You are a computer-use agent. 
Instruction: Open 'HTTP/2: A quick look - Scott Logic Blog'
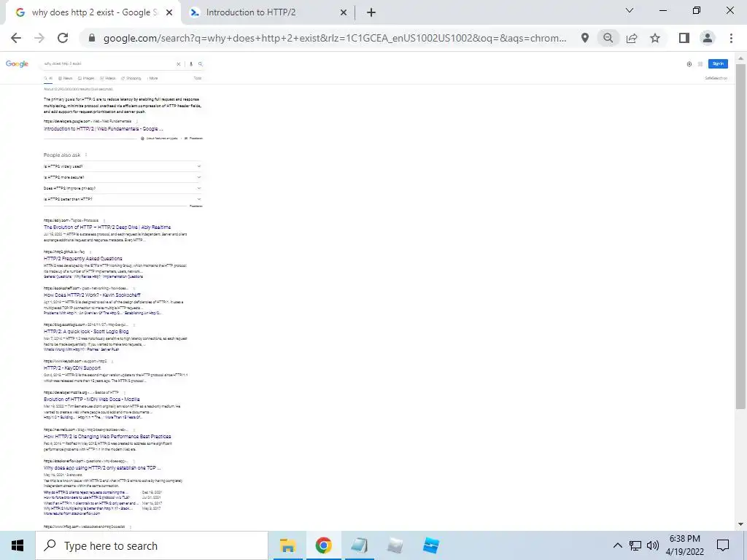pos(86,332)
